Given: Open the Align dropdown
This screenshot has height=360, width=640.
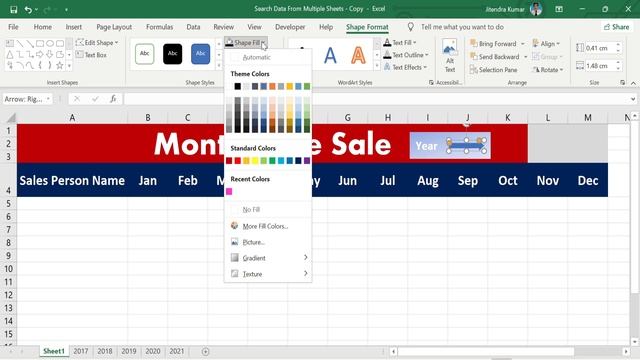Looking at the screenshot, I should point(547,44).
